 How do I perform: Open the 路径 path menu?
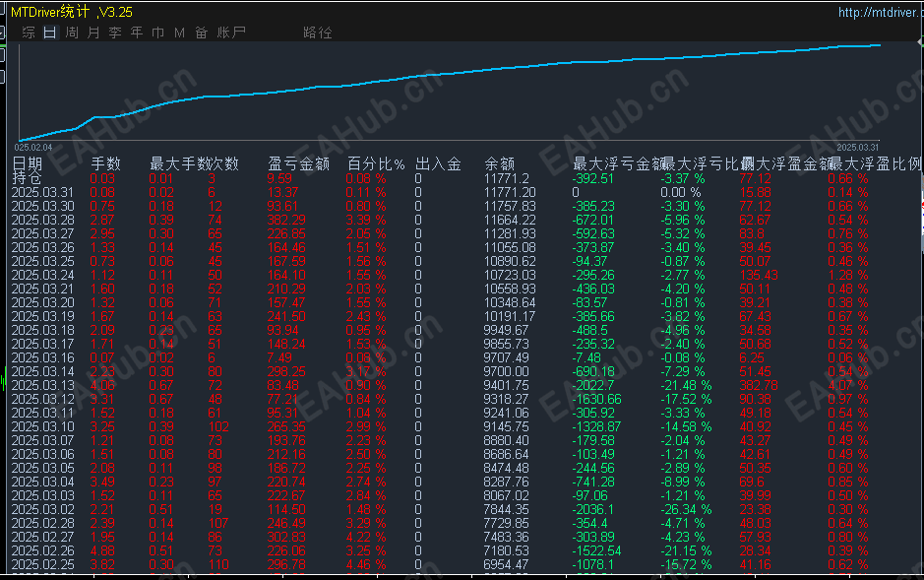pos(317,32)
